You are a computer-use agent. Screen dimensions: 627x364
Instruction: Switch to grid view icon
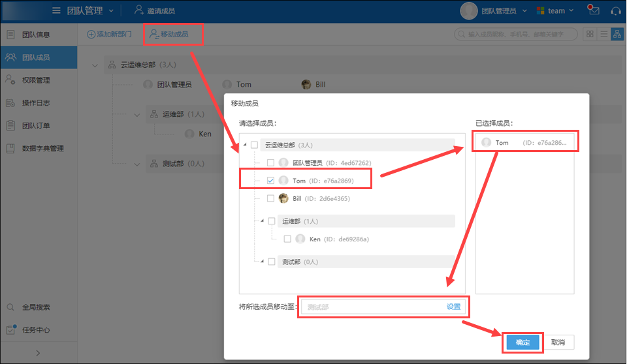(x=590, y=34)
